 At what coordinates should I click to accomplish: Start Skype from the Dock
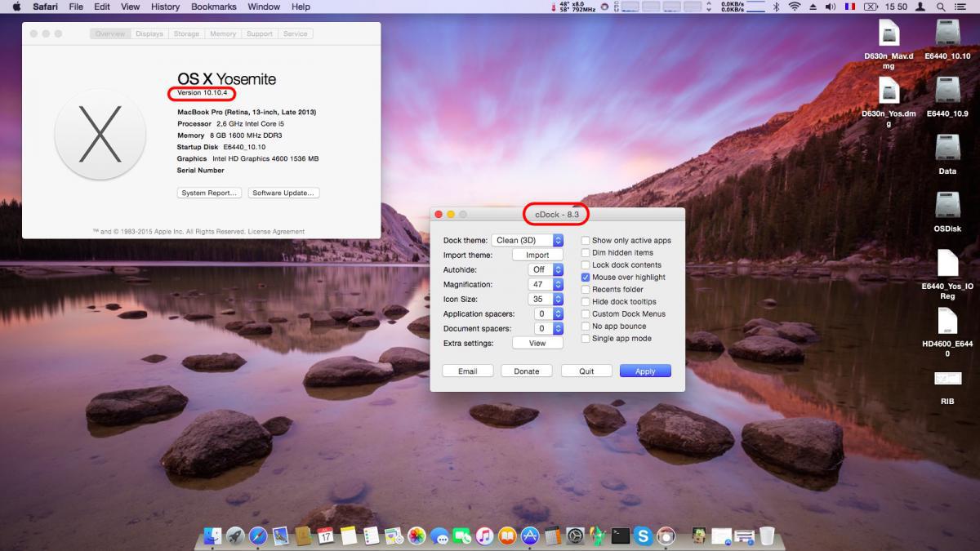(645, 537)
